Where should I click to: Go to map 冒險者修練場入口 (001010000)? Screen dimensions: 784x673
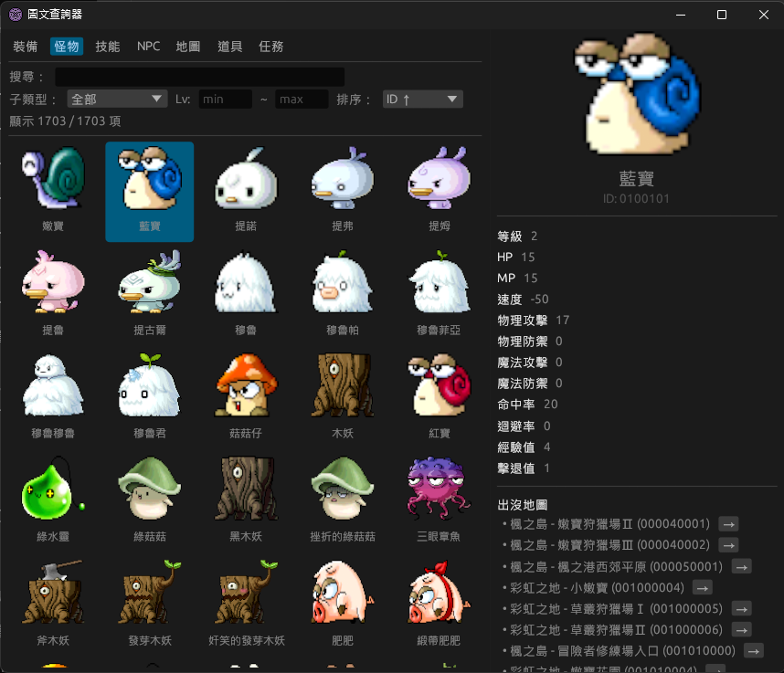pos(754,651)
